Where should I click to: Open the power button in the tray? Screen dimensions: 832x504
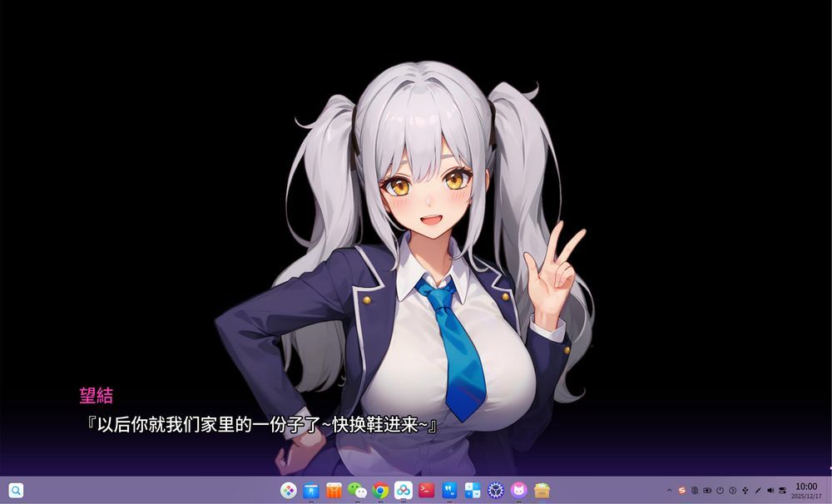point(720,491)
